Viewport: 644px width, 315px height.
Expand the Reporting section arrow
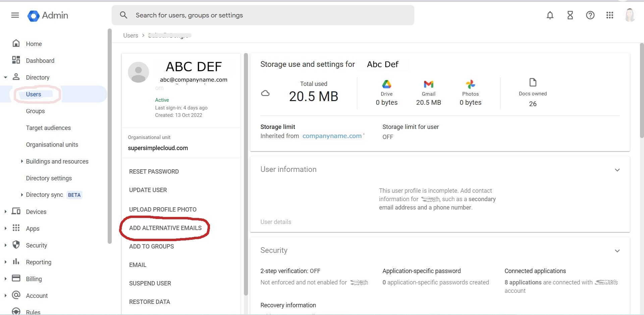(x=5, y=262)
